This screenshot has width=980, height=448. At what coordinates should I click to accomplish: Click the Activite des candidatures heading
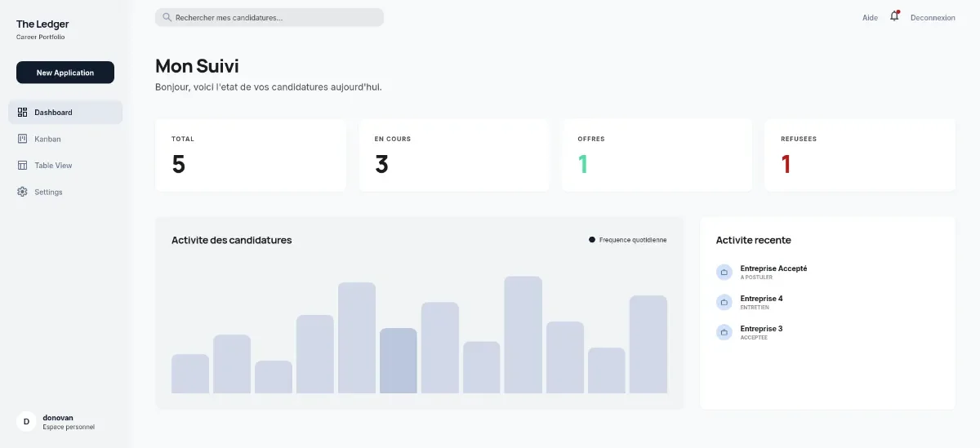(x=231, y=240)
